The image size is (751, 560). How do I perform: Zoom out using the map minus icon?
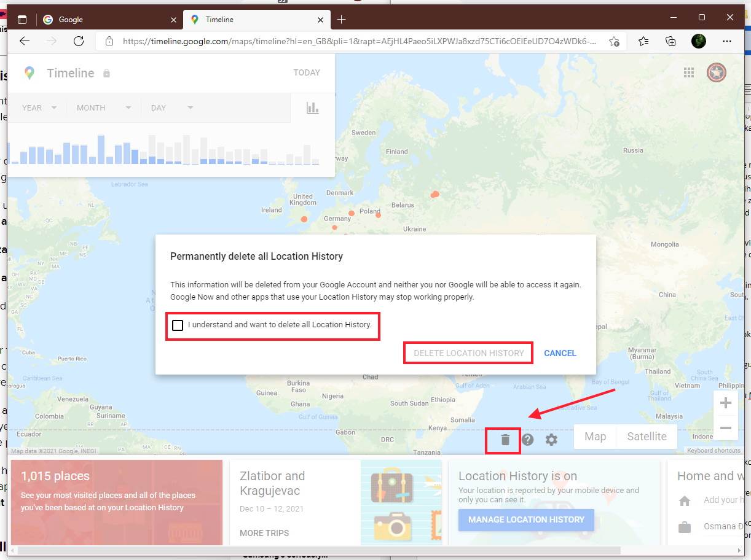pos(726,428)
